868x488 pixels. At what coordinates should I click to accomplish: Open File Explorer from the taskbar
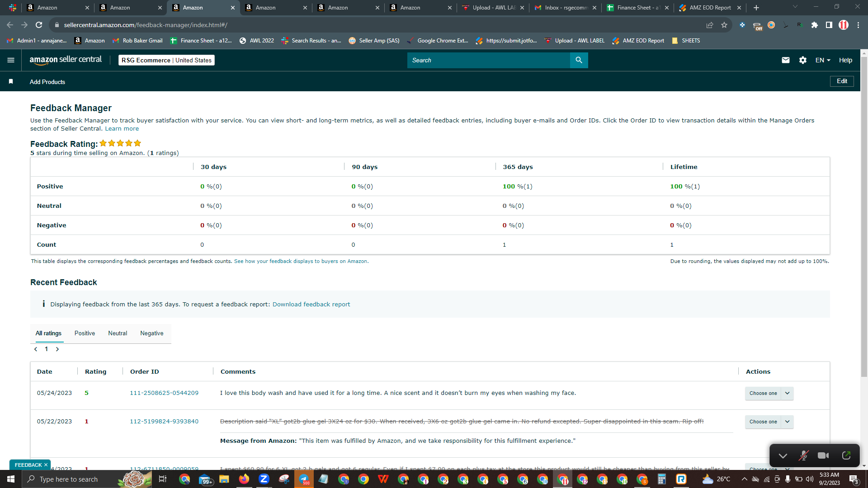pyautogui.click(x=224, y=479)
